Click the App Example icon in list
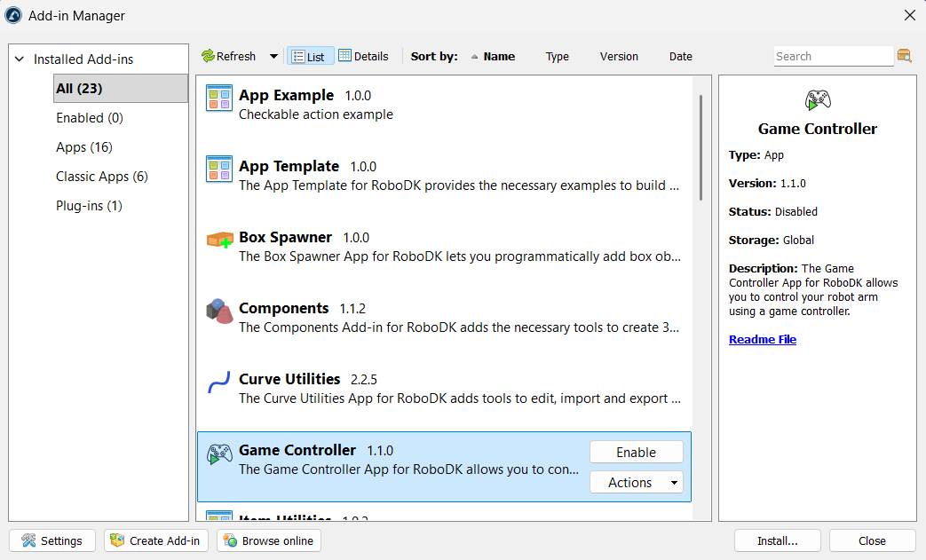 click(x=218, y=98)
